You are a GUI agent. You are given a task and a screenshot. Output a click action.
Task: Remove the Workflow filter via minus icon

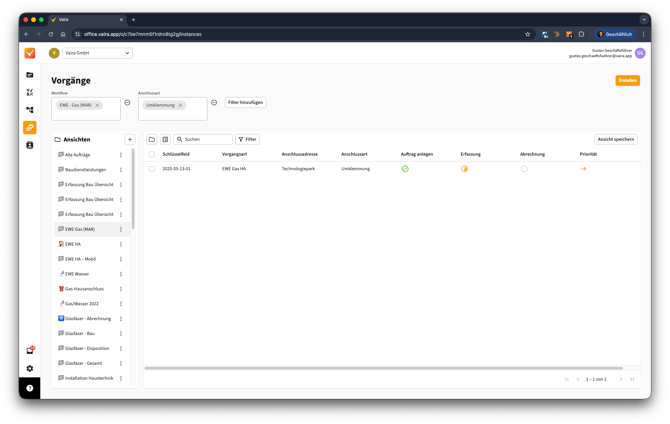[127, 103]
